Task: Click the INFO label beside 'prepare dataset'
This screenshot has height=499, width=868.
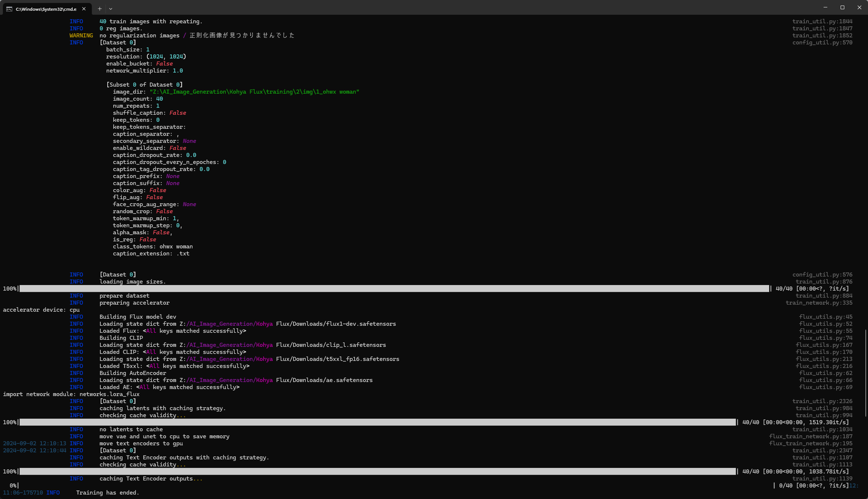Action: [x=76, y=295]
